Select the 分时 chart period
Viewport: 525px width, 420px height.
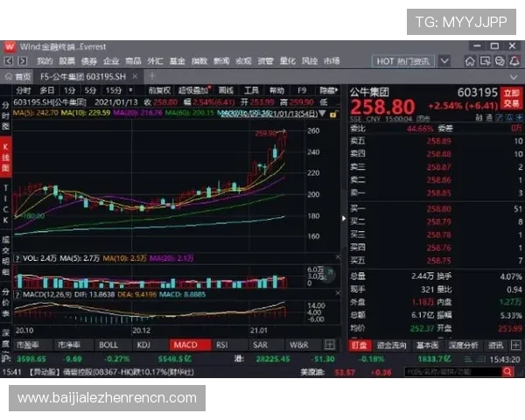(x=23, y=90)
